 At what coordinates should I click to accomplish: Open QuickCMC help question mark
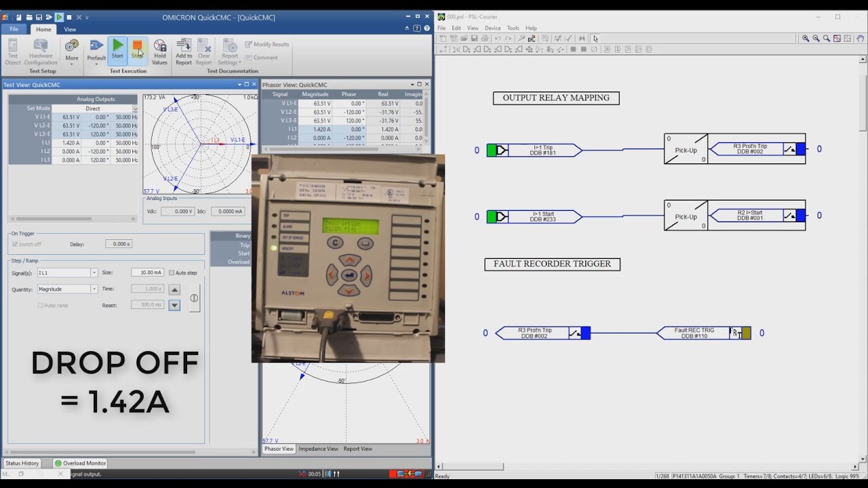tap(426, 29)
